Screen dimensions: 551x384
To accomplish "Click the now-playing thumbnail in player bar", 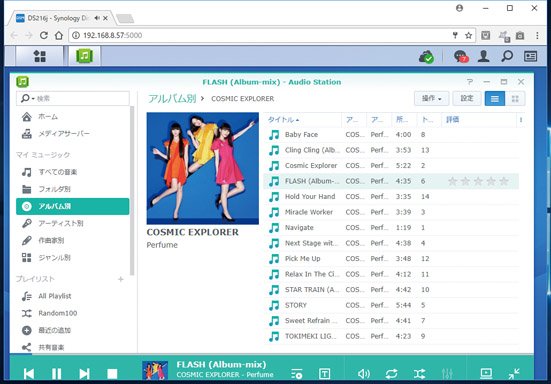I will click(x=155, y=371).
